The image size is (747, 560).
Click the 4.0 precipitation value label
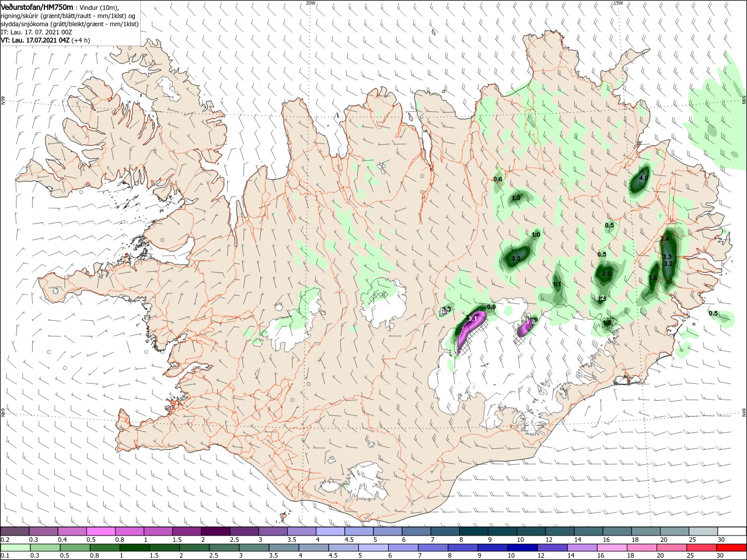pyautogui.click(x=644, y=178)
